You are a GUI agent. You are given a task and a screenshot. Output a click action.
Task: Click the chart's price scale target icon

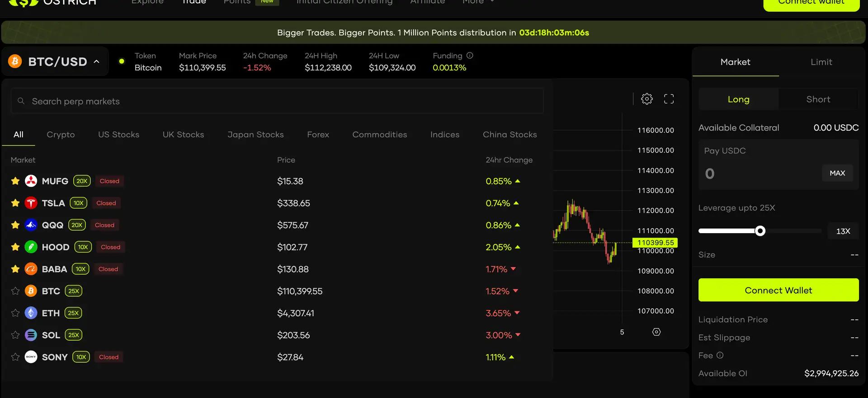[x=656, y=332]
